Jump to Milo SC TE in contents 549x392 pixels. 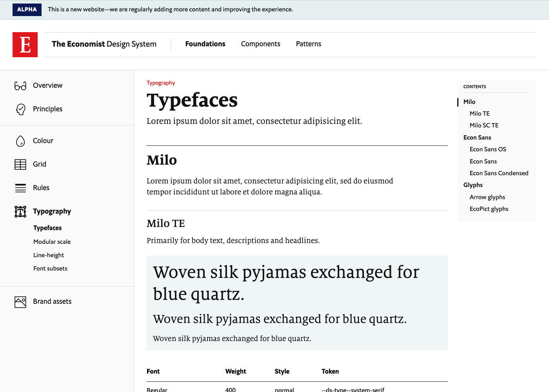(x=484, y=125)
